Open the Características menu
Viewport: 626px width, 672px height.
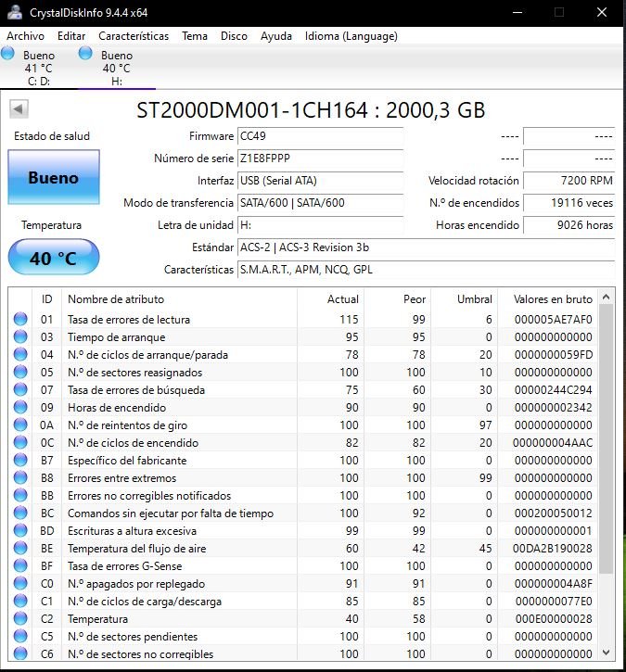134,36
